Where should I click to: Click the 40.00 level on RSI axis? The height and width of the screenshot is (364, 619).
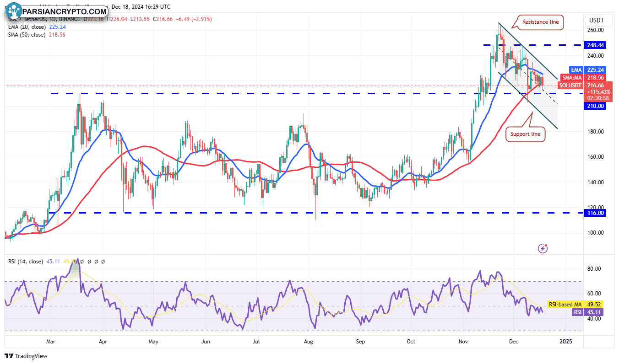[x=594, y=319]
